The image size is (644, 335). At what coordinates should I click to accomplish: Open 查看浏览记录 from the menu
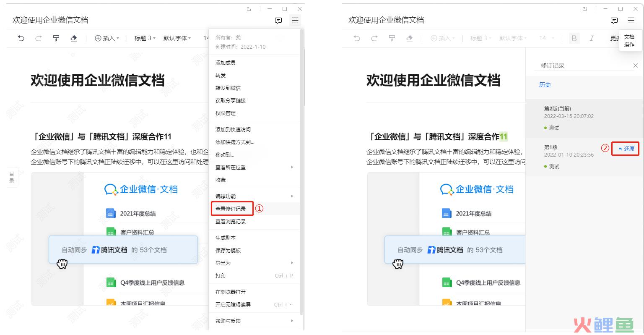[254, 221]
